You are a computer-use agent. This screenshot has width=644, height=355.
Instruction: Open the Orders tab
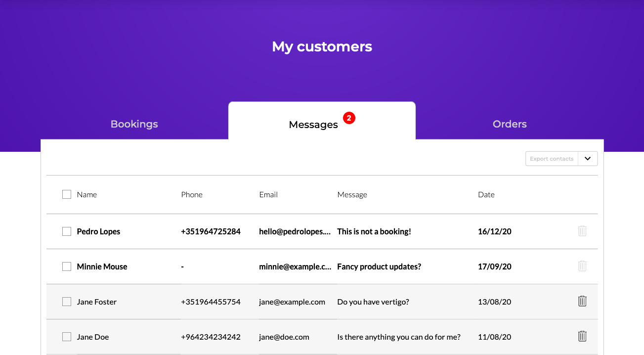pos(510,124)
